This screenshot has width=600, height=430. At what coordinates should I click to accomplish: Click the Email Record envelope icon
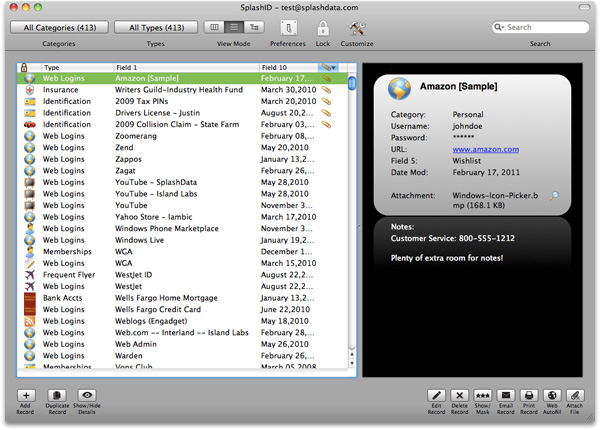pos(506,395)
